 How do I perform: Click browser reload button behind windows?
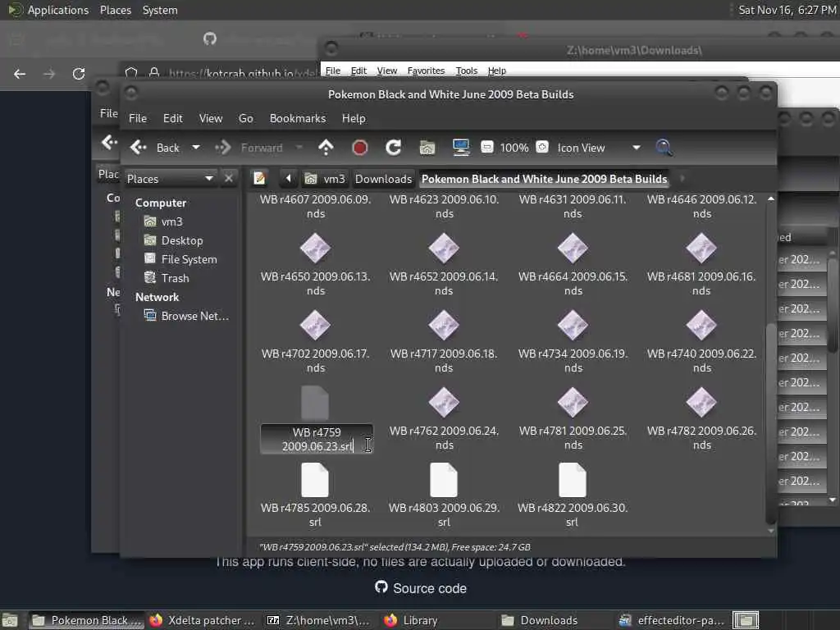(x=79, y=74)
